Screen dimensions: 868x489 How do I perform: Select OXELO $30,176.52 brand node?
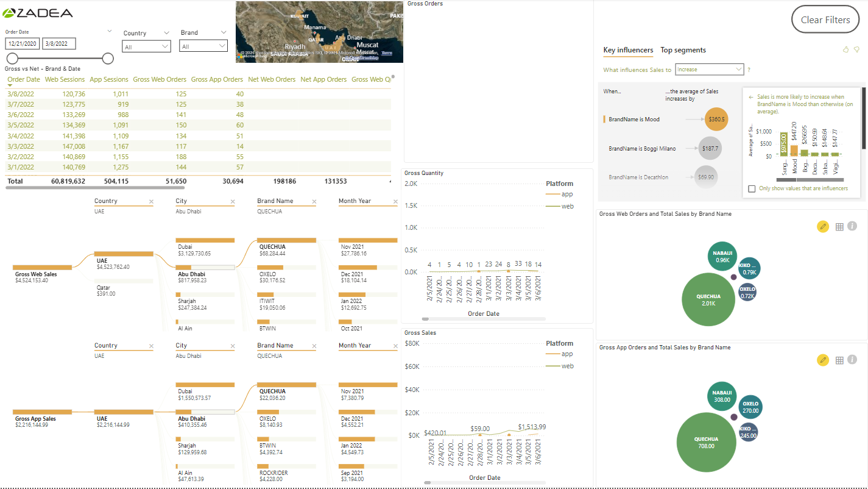coord(286,274)
